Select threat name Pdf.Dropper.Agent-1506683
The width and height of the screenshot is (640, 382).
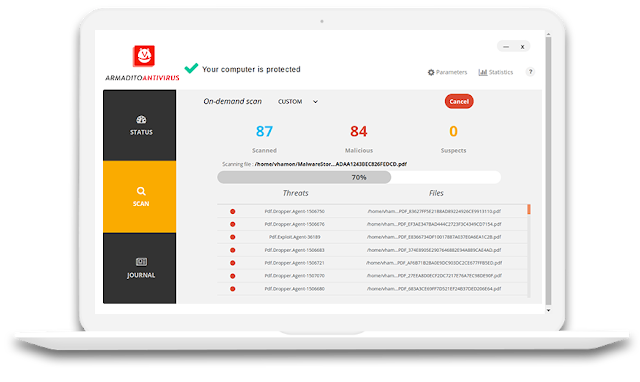point(294,250)
